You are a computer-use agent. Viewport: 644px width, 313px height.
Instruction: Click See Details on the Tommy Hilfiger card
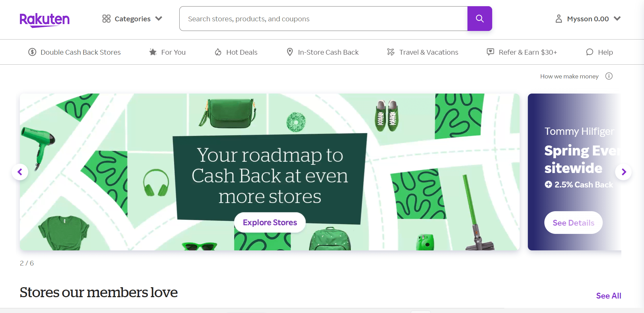(573, 223)
